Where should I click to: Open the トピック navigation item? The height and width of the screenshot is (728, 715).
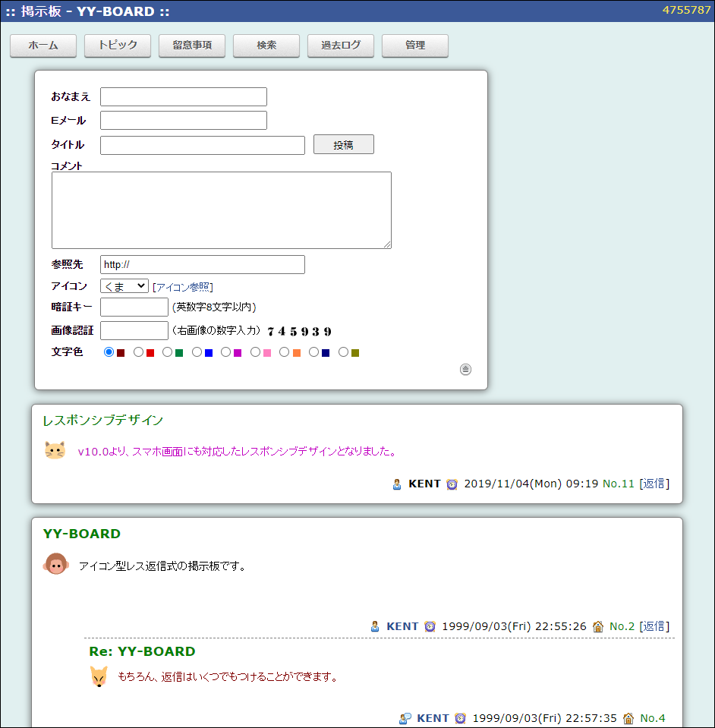tap(118, 46)
